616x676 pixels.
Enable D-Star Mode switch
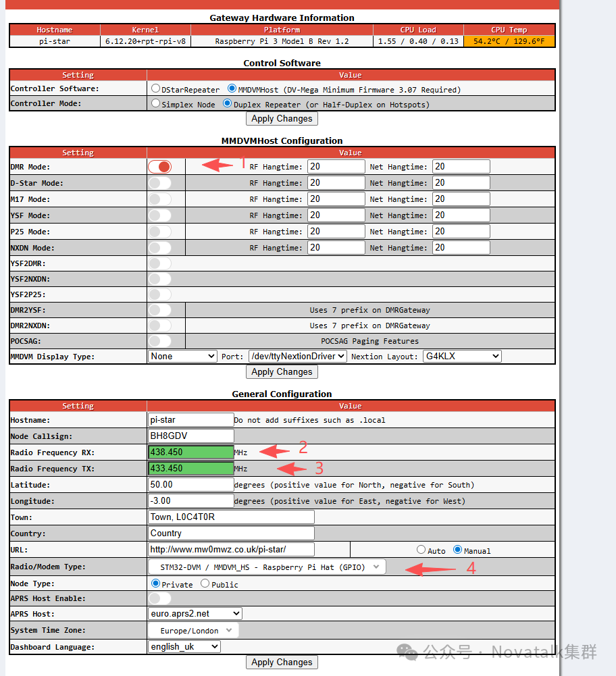(160, 183)
